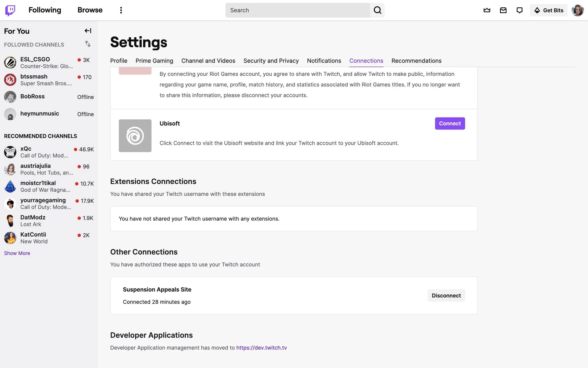Viewport: 588px width, 368px height.
Task: Collapse the For You sidebar
Action: (x=88, y=31)
